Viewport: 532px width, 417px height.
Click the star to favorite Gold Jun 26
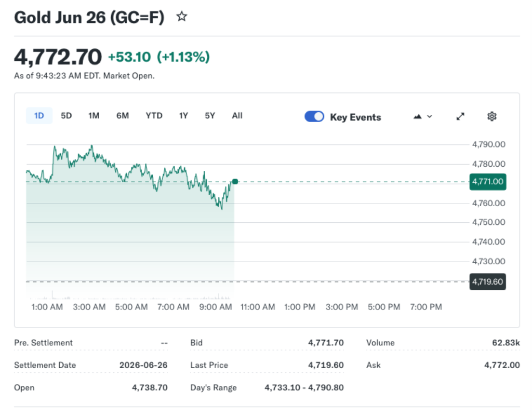[x=182, y=17]
